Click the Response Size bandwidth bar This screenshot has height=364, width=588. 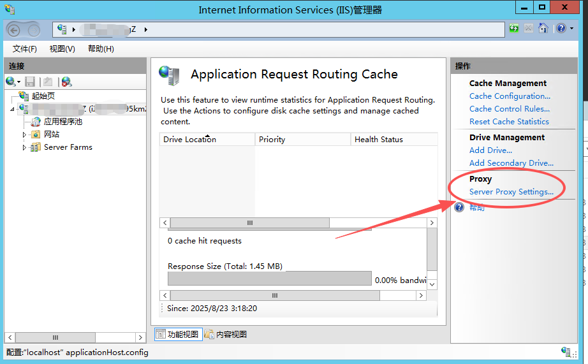[x=270, y=279]
